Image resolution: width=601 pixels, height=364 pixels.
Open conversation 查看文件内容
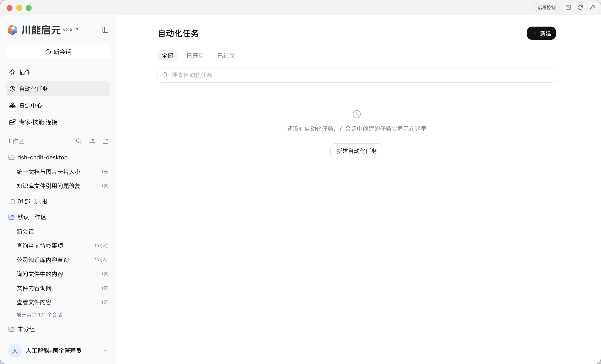point(58,302)
